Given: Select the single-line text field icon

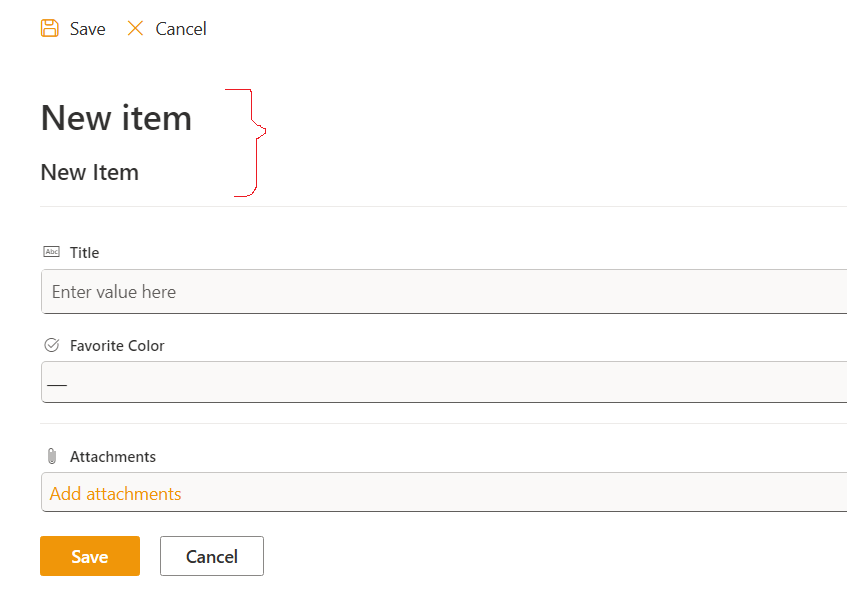Looking at the screenshot, I should [51, 252].
